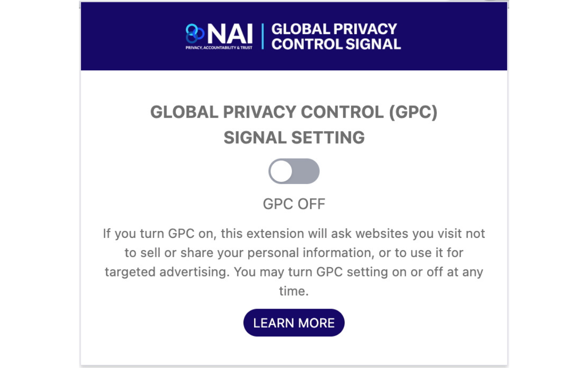Viewport: 588px width, 368px height.
Task: Toggle the GPC signal switch on
Action: 294,171
